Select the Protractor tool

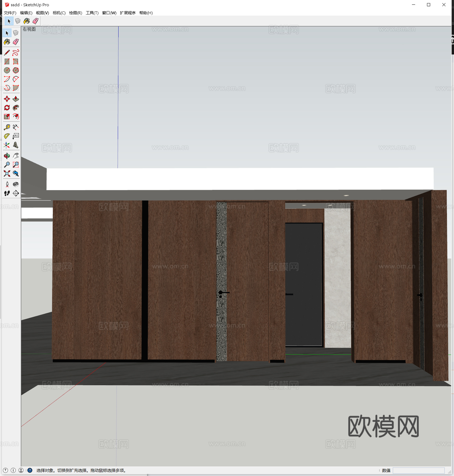click(x=7, y=136)
